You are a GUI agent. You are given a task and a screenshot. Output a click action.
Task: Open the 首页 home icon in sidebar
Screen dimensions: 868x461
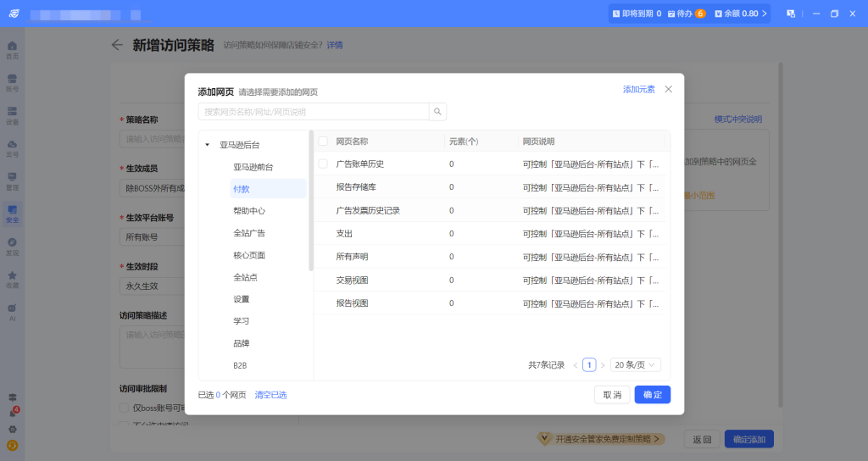tap(12, 48)
